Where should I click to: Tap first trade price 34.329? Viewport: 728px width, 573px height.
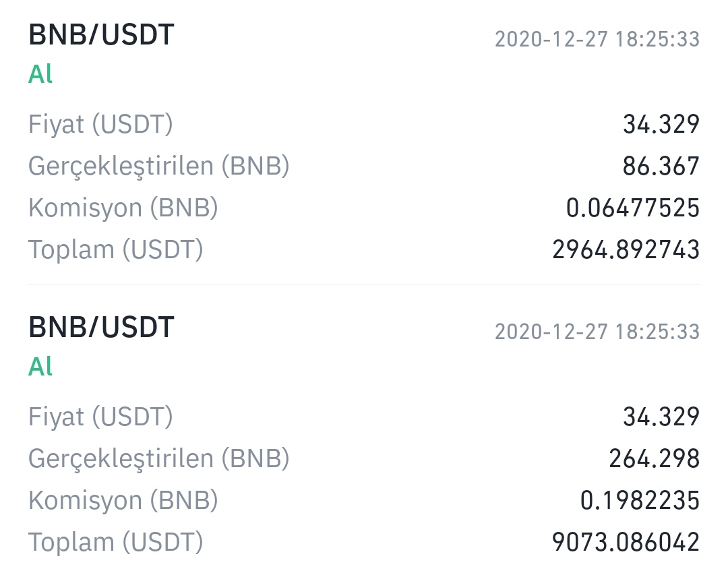[x=661, y=125]
